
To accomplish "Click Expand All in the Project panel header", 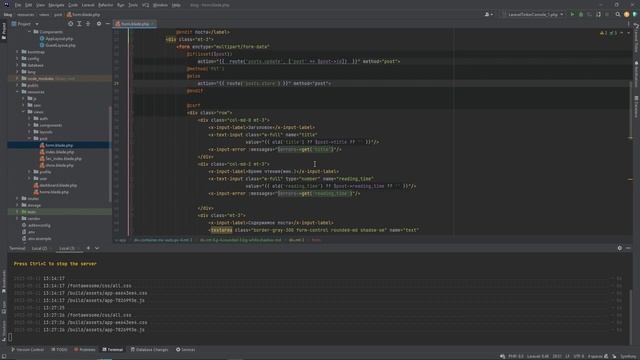I will click(x=79, y=24).
